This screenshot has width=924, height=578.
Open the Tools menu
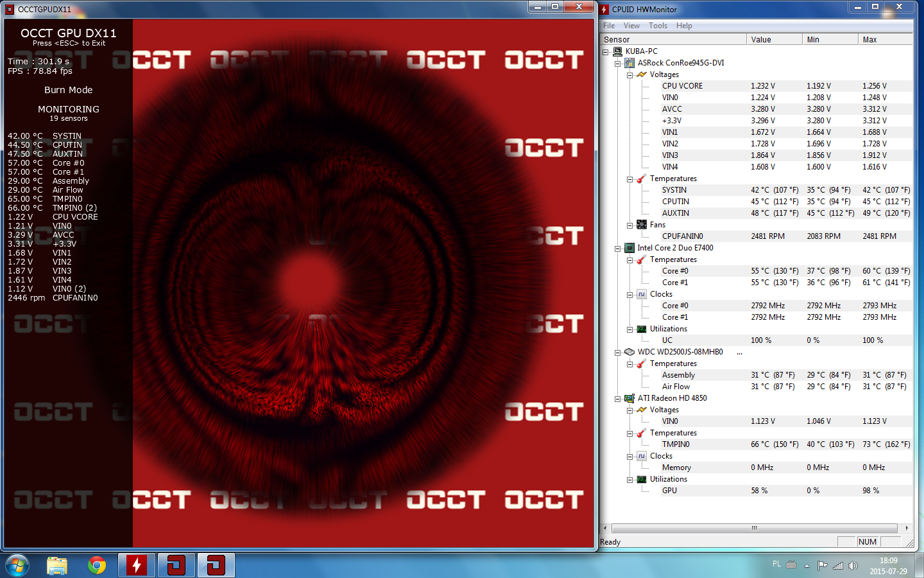[x=658, y=26]
